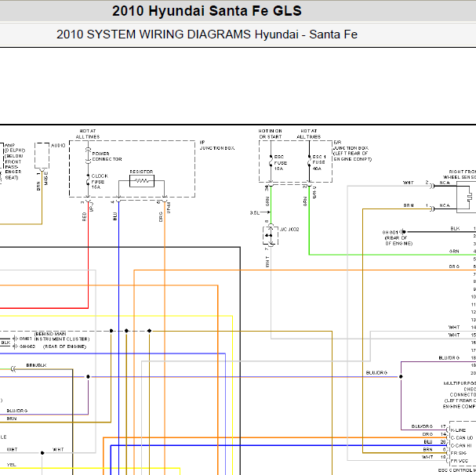The height and width of the screenshot is (475, 476).
Task: Click the "FR VCC" pin label
Action: pyautogui.click(x=460, y=461)
